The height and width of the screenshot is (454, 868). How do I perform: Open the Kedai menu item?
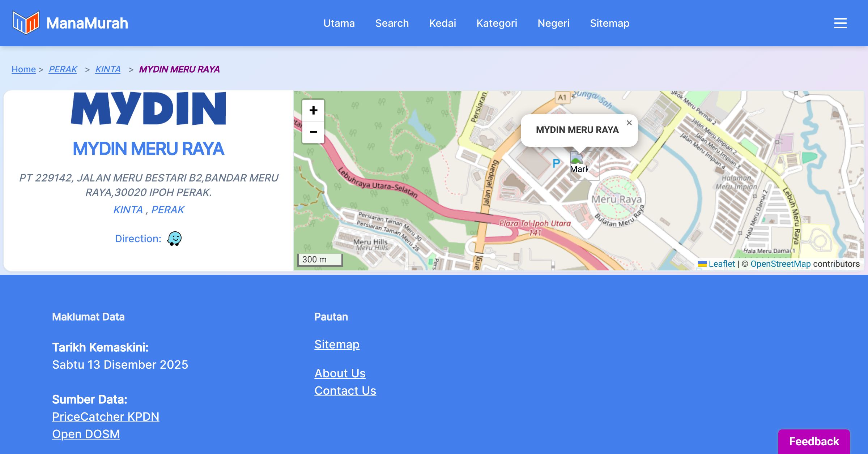click(442, 23)
